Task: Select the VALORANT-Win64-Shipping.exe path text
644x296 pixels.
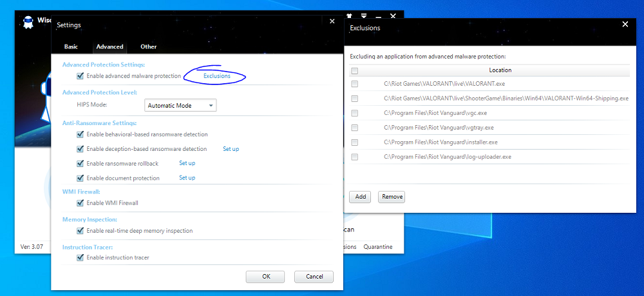Action: pyautogui.click(x=506, y=99)
